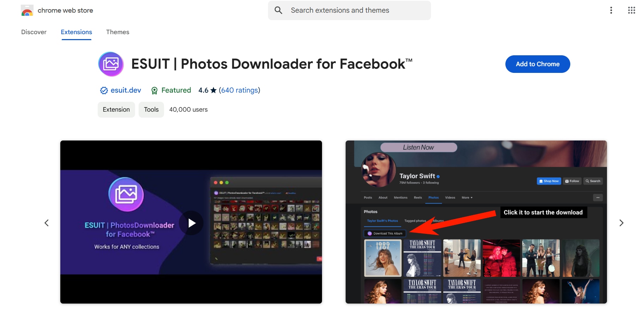This screenshot has width=644, height=312.
Task: Open the Extensions tab
Action: click(77, 32)
